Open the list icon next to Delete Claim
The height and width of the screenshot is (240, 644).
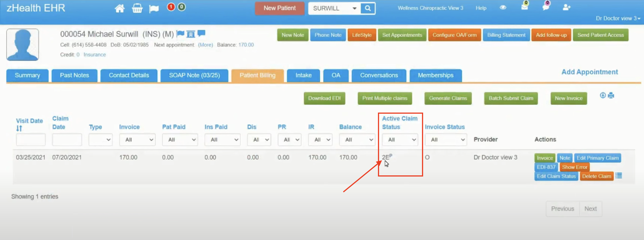pos(619,176)
